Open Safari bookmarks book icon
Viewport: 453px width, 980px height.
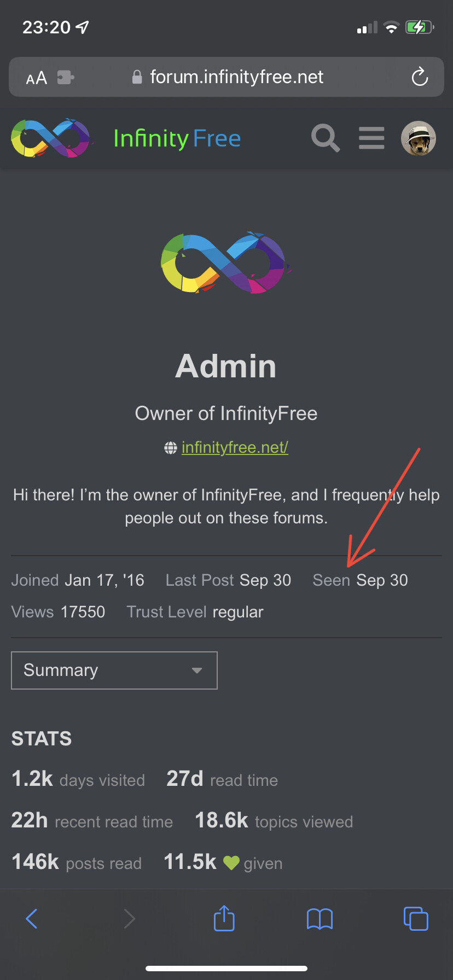click(x=320, y=919)
